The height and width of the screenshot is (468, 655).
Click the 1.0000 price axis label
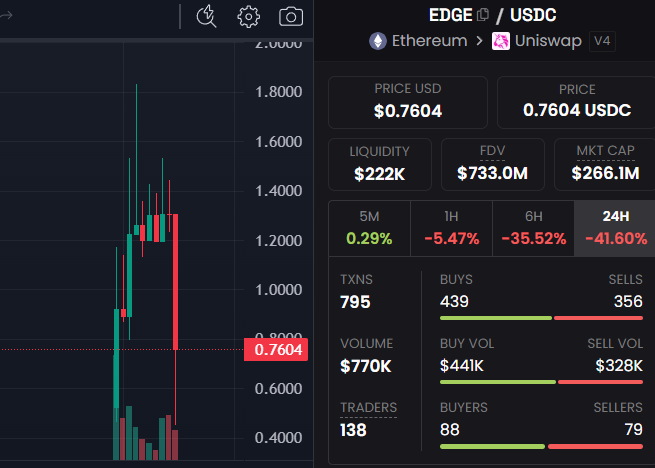coord(278,290)
